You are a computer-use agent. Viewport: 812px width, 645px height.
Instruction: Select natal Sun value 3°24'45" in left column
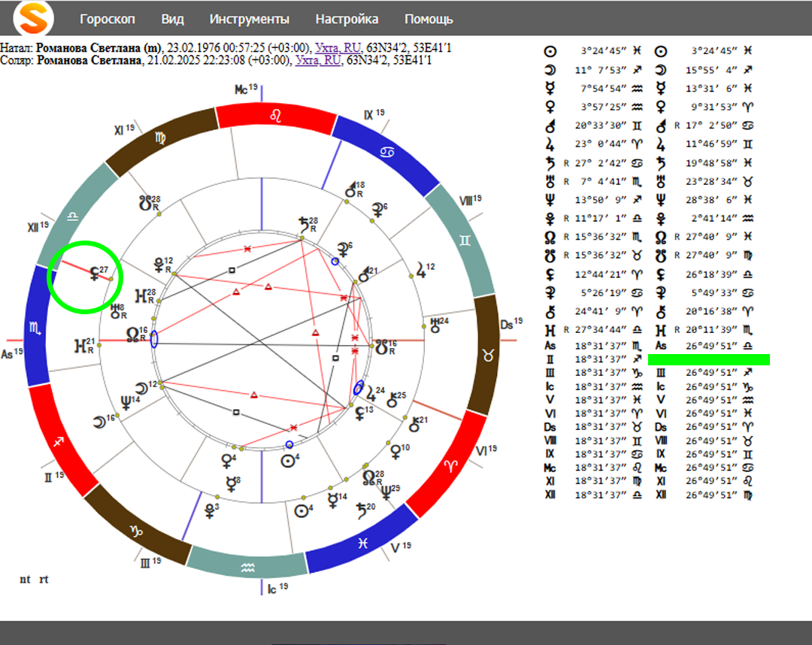pyautogui.click(x=603, y=50)
